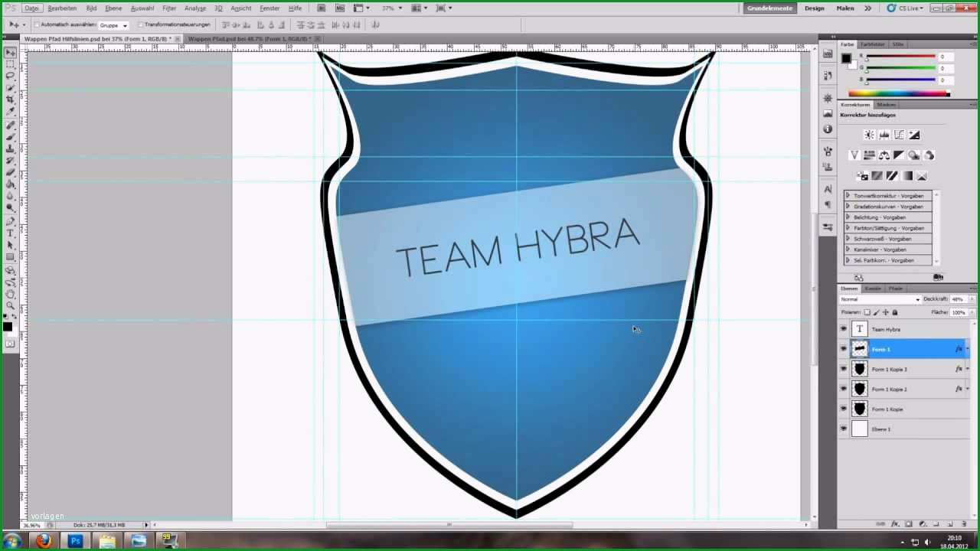The width and height of the screenshot is (980, 551).
Task: Select the Hand tool
Action: point(11,294)
